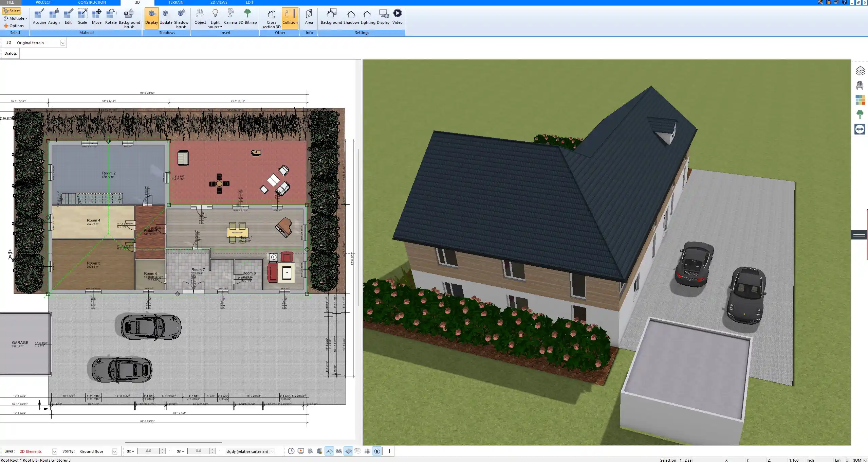Open the furniture chair catalog sidebar icon
This screenshot has width=868, height=462.
pos(860,85)
